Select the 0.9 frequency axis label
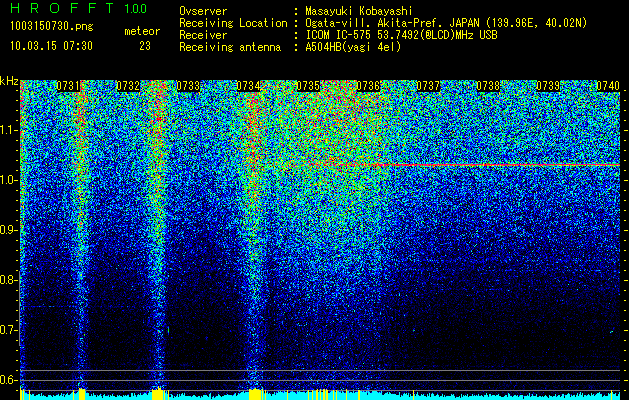Screen dimensions: 629x400 tap(9, 230)
